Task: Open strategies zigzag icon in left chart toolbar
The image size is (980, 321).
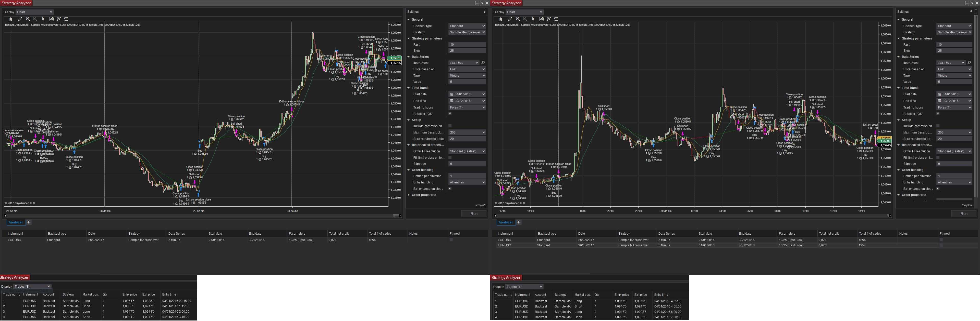Action: click(x=59, y=19)
